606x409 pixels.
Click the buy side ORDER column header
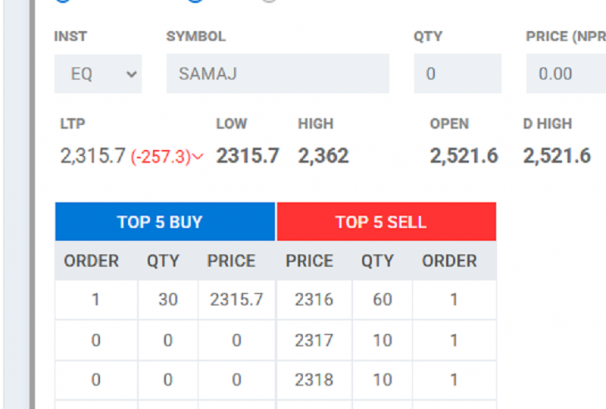click(92, 261)
